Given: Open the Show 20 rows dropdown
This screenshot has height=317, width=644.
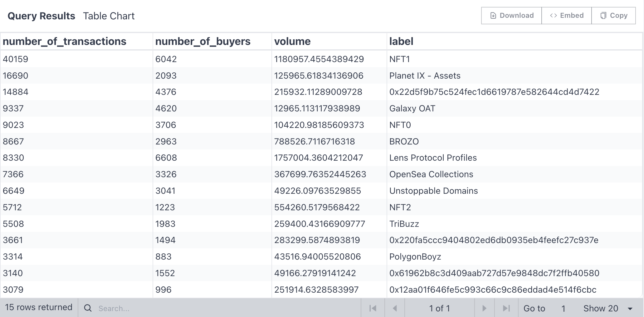Looking at the screenshot, I should pos(608,308).
